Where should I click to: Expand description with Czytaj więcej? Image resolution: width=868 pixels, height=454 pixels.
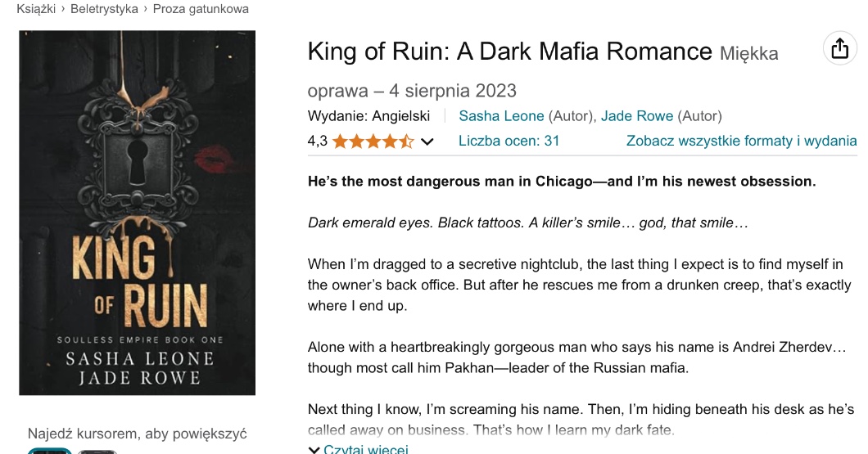[x=364, y=449]
